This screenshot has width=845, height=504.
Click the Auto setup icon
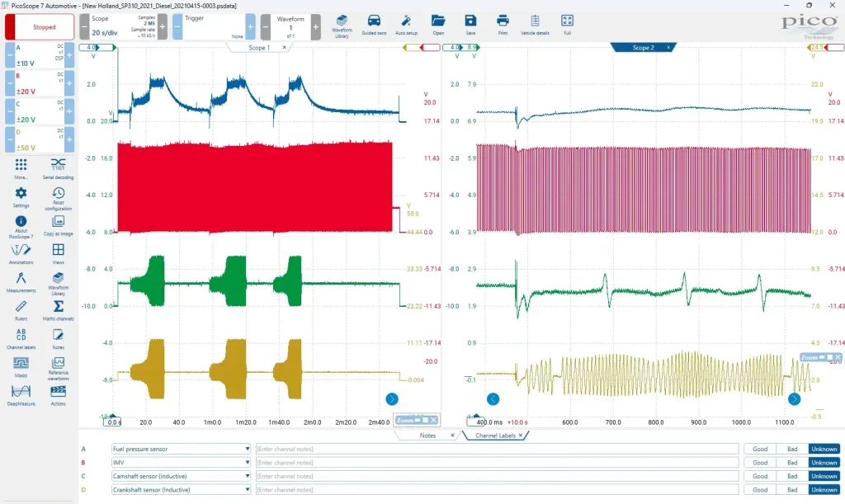pos(405,24)
